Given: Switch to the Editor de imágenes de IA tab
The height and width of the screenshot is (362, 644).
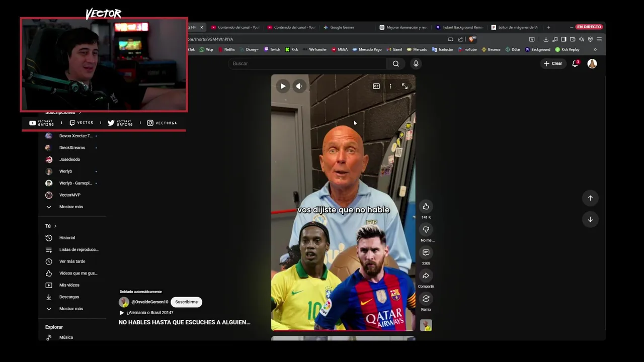Looking at the screenshot, I should (x=515, y=27).
